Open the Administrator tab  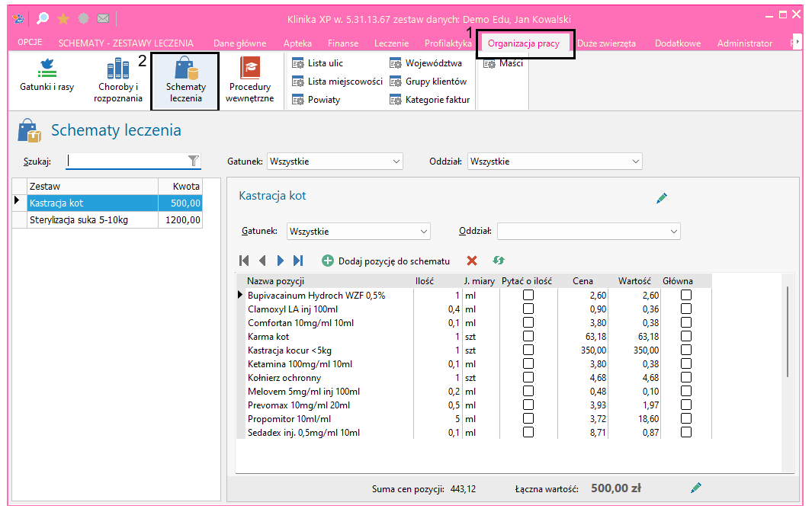745,43
